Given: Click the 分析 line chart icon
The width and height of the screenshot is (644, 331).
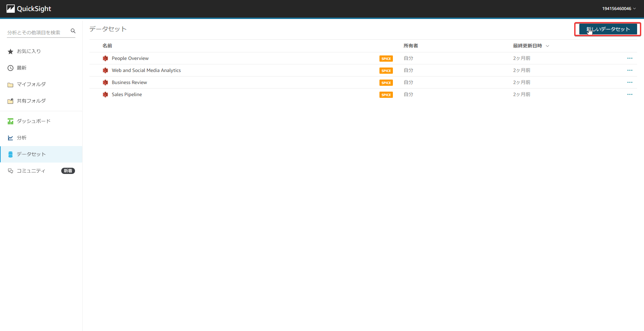Looking at the screenshot, I should point(10,138).
